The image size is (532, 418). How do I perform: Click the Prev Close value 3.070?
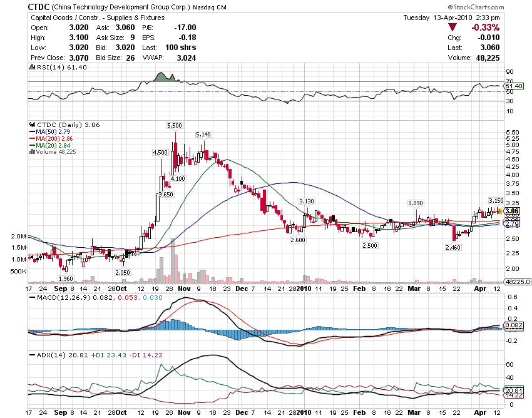[79, 58]
